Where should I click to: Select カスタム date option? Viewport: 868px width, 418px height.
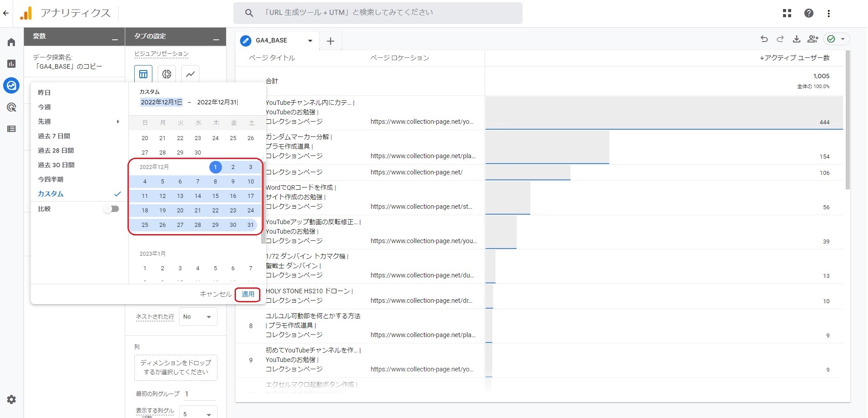[x=51, y=194]
